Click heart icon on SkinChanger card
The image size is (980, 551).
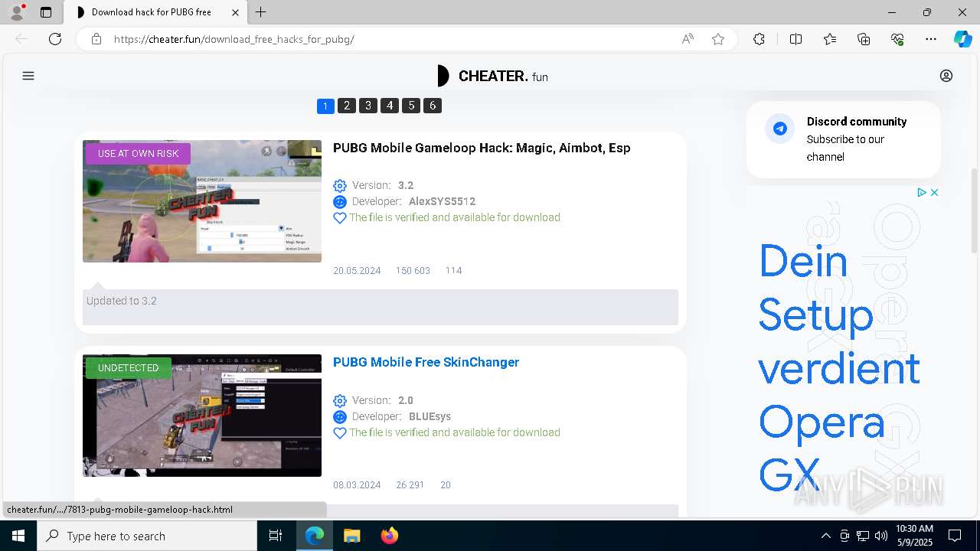pyautogui.click(x=340, y=433)
